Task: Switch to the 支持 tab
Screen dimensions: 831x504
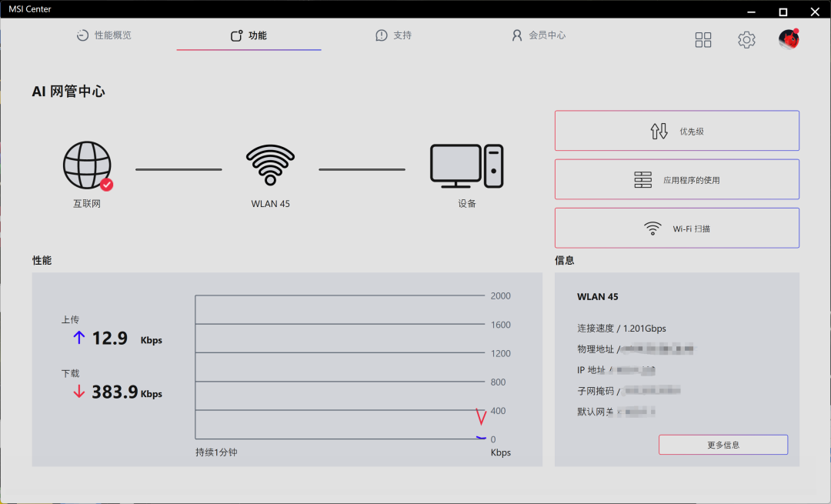Action: pyautogui.click(x=393, y=35)
